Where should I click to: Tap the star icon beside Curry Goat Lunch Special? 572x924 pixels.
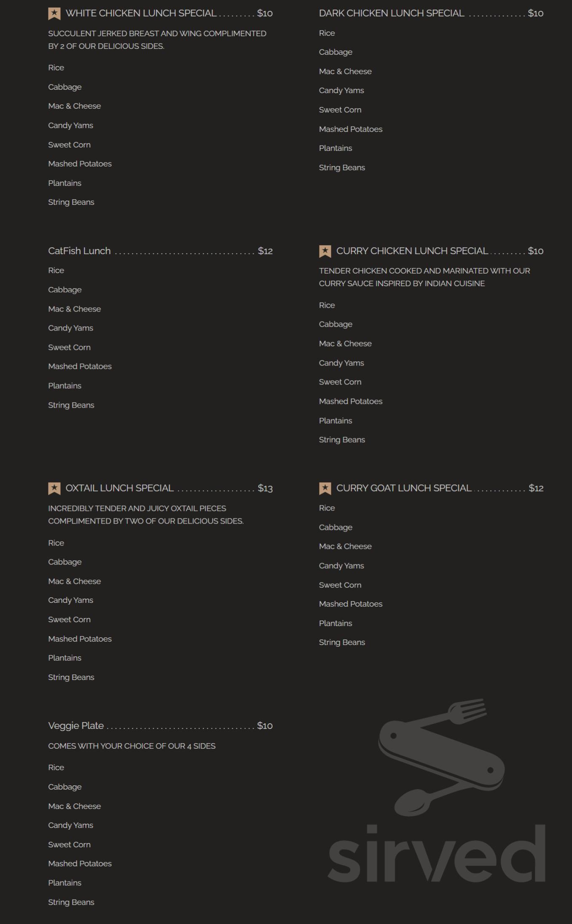[x=325, y=489]
